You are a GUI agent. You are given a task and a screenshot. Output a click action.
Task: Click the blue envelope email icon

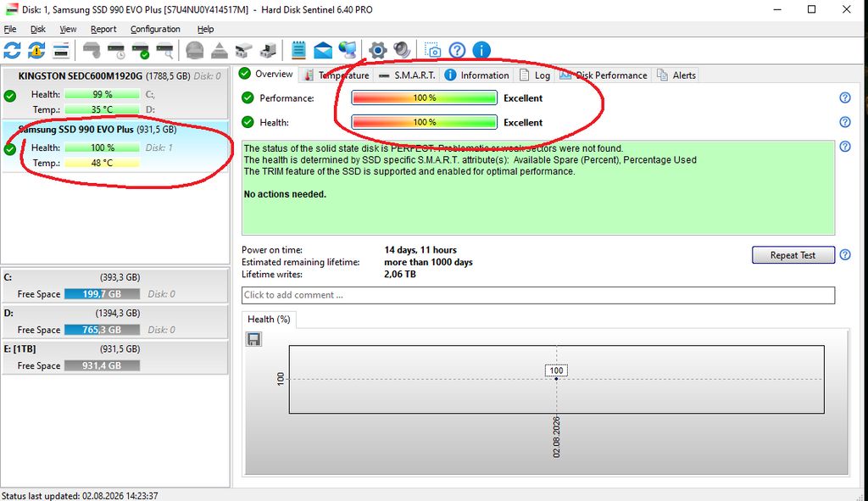click(323, 50)
